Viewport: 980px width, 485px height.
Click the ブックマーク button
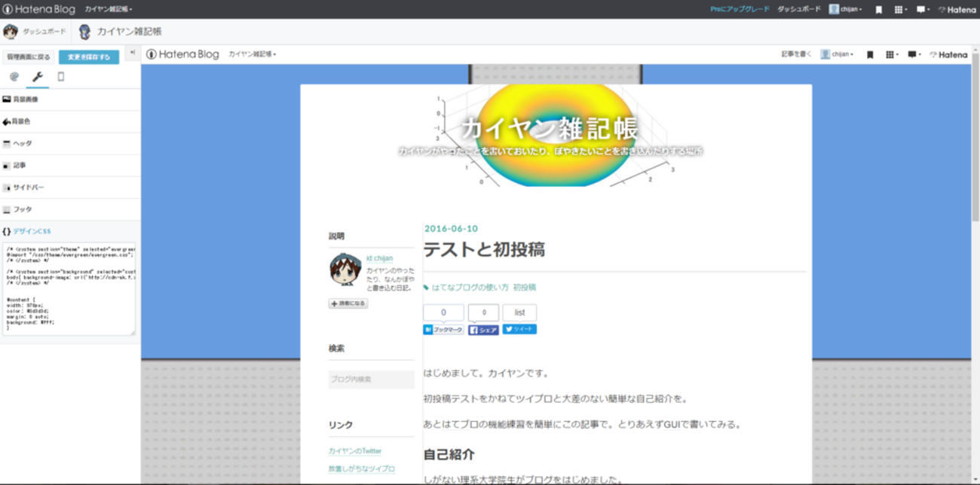point(443,330)
